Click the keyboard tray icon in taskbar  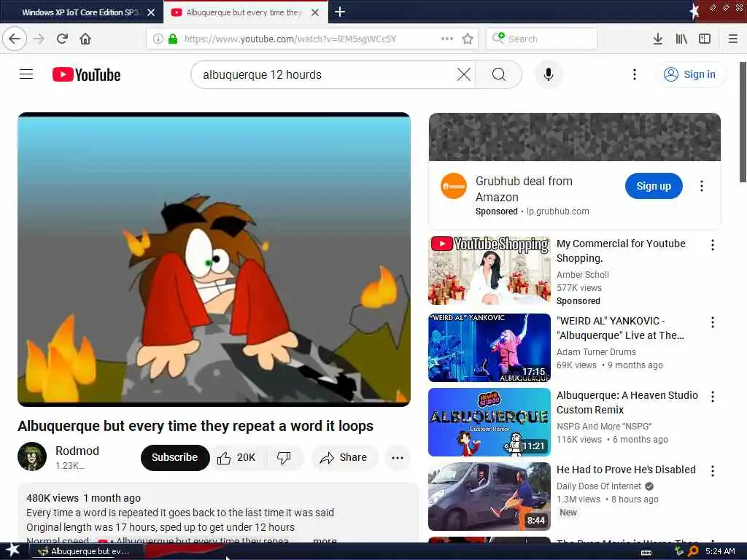coord(646,553)
